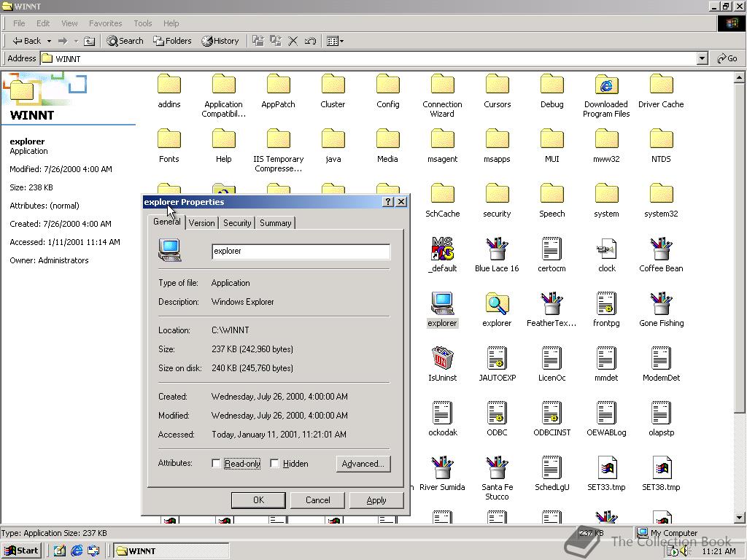Select the clock file icon
This screenshot has height=560, width=747.
coord(606,254)
